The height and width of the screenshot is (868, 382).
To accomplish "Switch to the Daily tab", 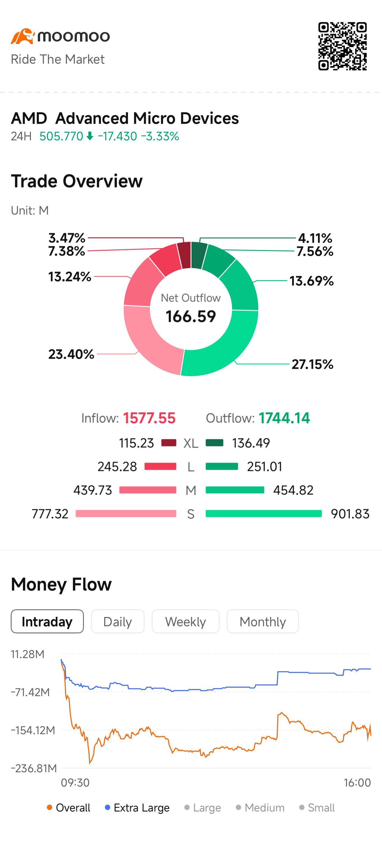I will 118,621.
